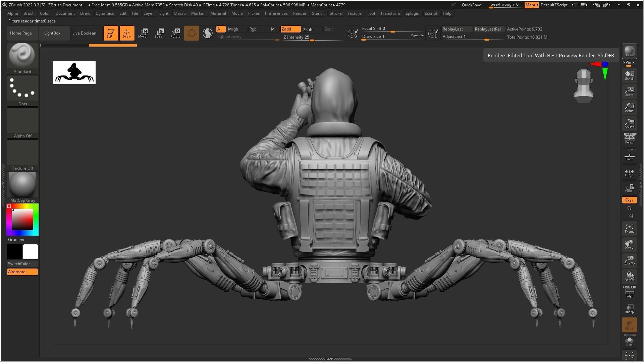644x362 pixels.
Task: Activate Draw mode button
Action: pyautogui.click(x=127, y=33)
